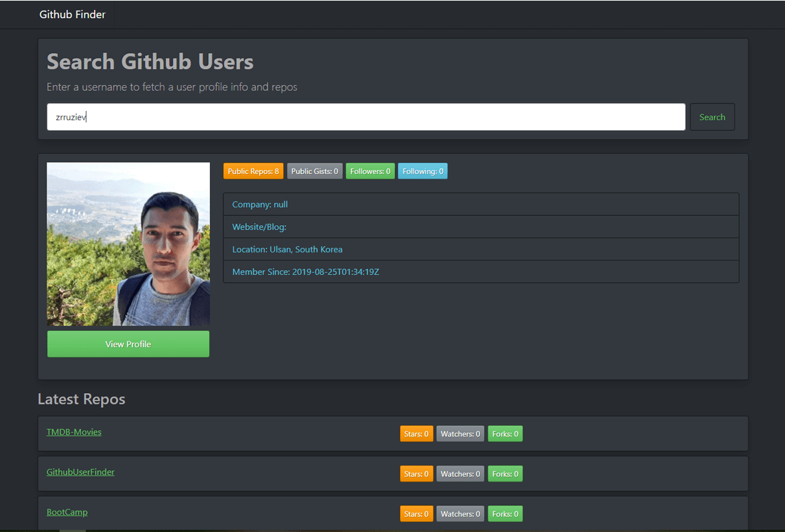This screenshot has height=532, width=785.
Task: Select the Public Gists: 0 badge
Action: (x=314, y=171)
